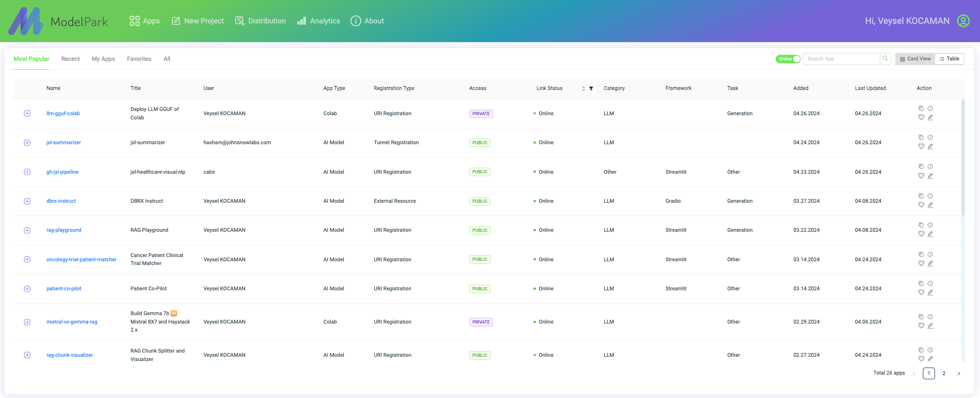Viewport: 980px width, 398px height.
Task: Open About page
Action: coord(367,21)
